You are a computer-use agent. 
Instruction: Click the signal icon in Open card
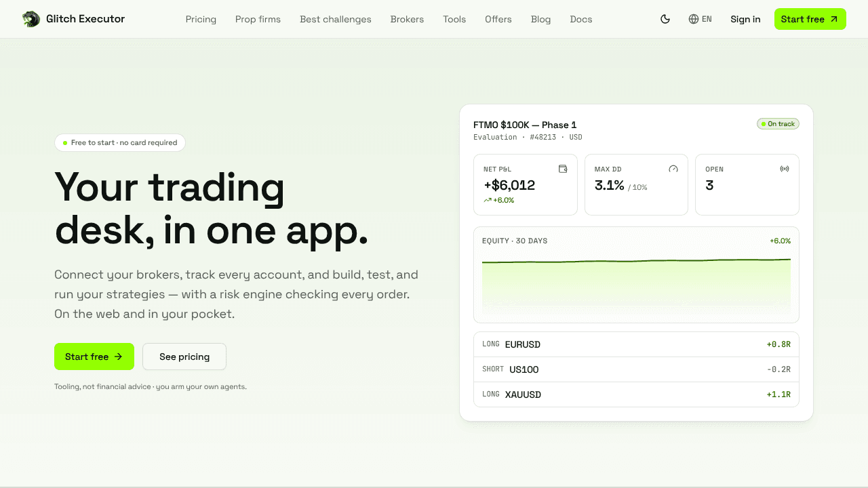tap(785, 169)
